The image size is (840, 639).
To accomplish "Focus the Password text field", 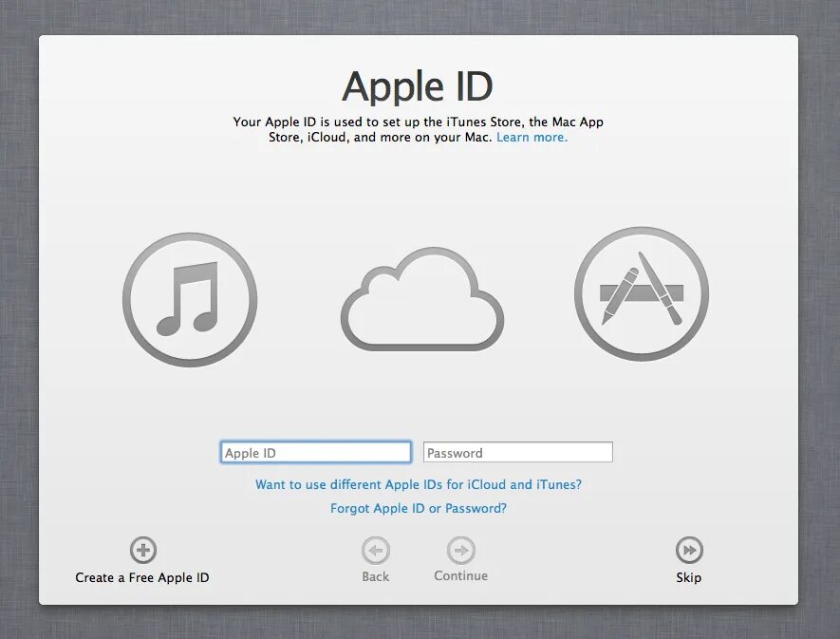I will [x=518, y=453].
